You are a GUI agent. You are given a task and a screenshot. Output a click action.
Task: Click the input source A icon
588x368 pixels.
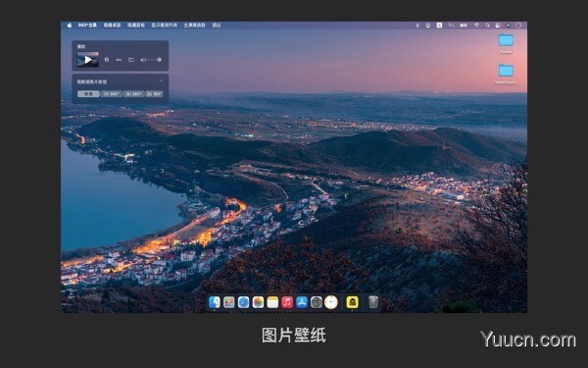pyautogui.click(x=439, y=26)
